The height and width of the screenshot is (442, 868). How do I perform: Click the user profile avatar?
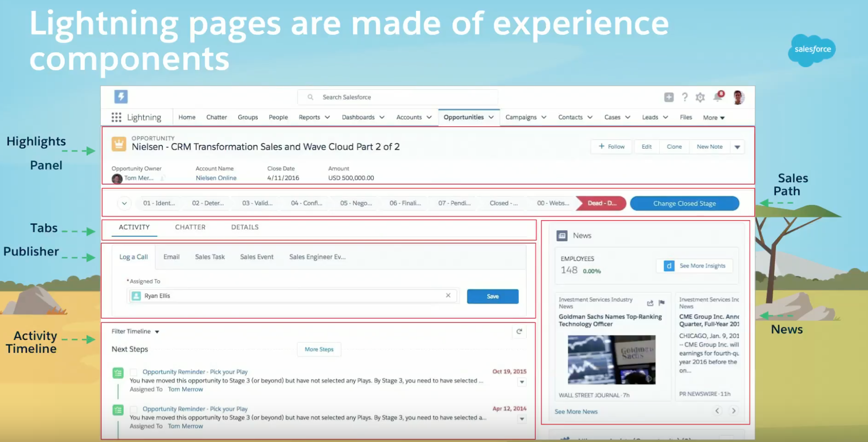point(739,97)
